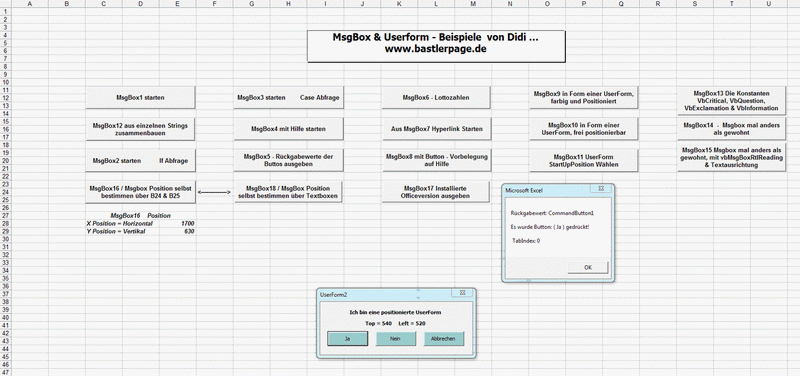The width and height of the screenshot is (800, 376).
Task: Start Aus MsgBox7 Hyperlink Starten
Action: tap(436, 129)
